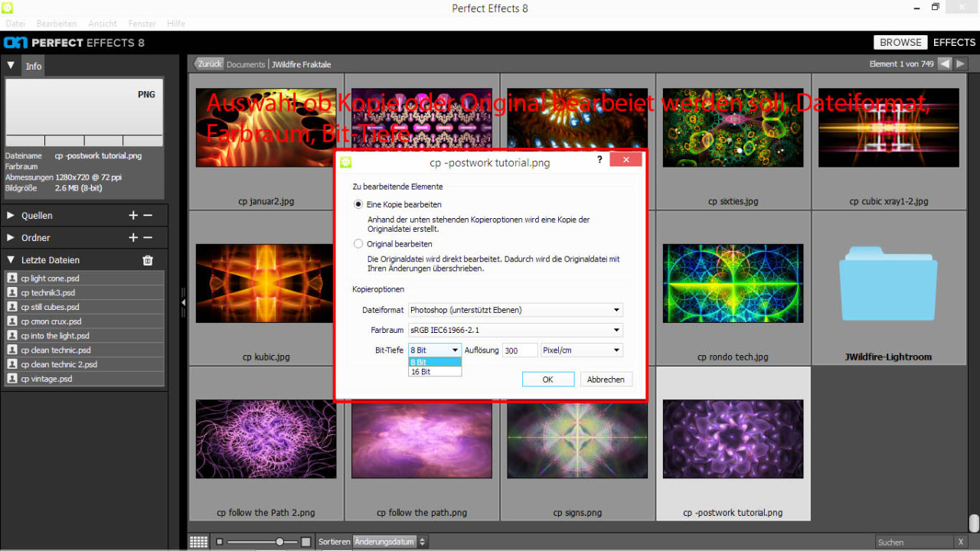Select Eine Kopie bearbeiten radio button
The width and height of the screenshot is (980, 551).
click(x=358, y=205)
